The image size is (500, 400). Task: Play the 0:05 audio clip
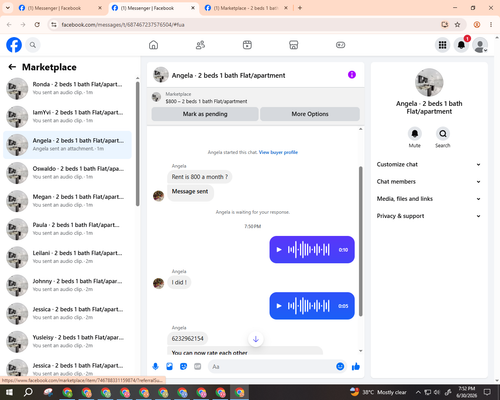tap(279, 306)
